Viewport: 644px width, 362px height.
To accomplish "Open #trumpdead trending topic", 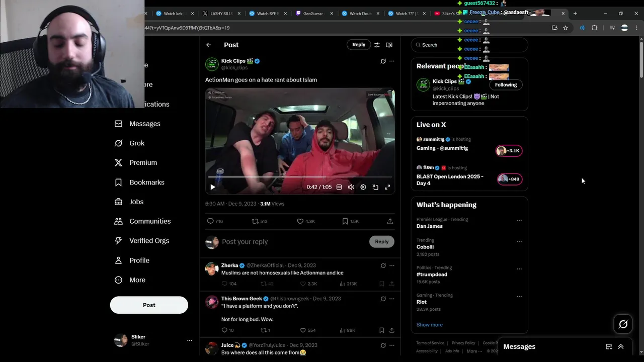I will coord(432,275).
